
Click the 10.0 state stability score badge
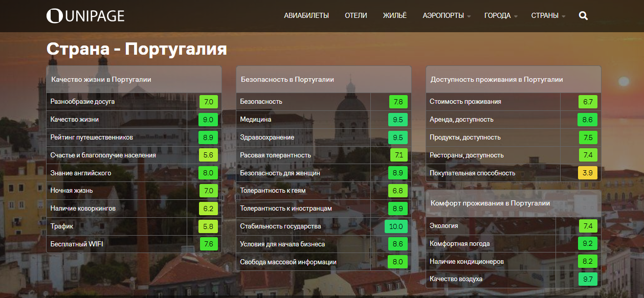396,226
